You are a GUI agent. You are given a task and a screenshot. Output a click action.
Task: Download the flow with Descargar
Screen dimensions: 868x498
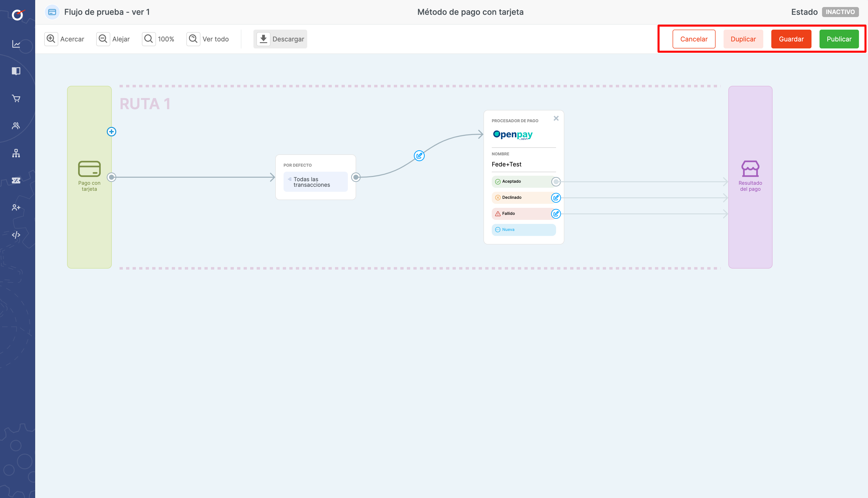coord(280,39)
